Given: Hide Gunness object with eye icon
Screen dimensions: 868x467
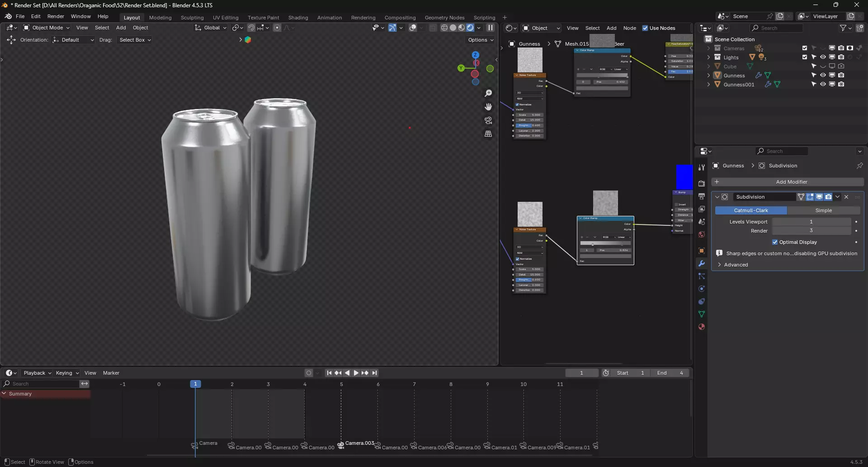Looking at the screenshot, I should click(823, 76).
